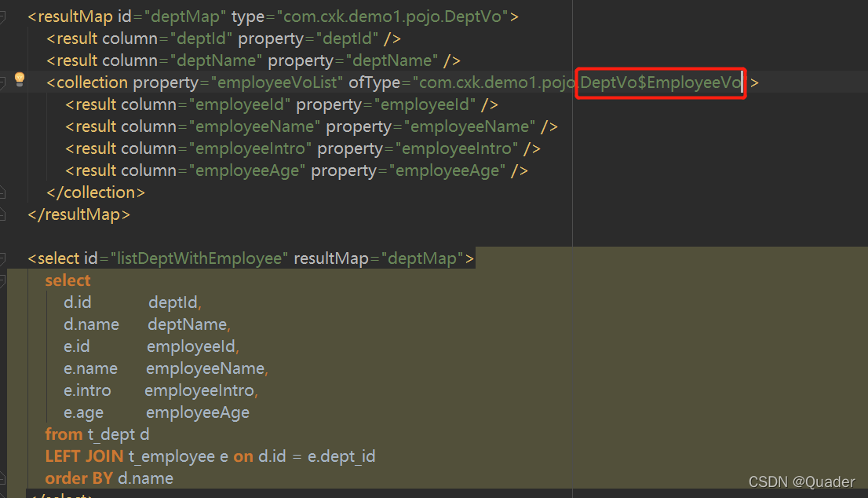Click fold end marker beside </resultMap>
This screenshot has height=498, width=868.
[x=2, y=214]
